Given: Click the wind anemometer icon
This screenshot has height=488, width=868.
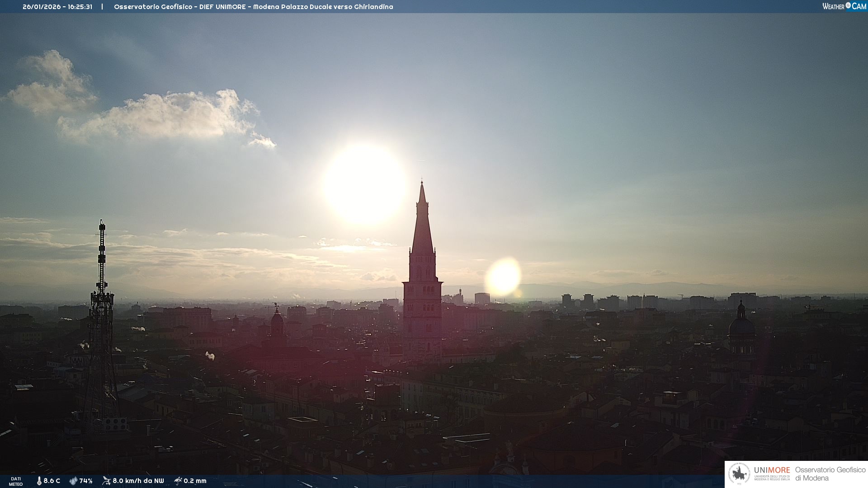Looking at the screenshot, I should pyautogui.click(x=106, y=481).
